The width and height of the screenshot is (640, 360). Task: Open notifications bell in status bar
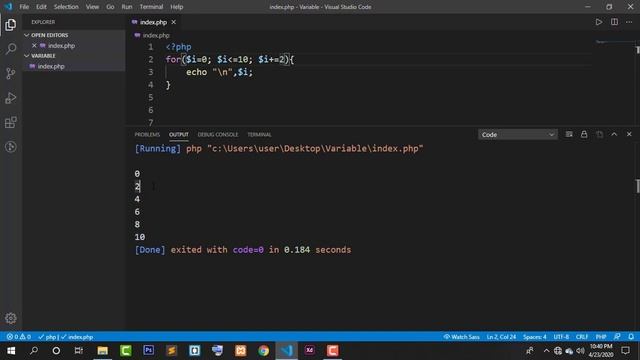pos(631,337)
